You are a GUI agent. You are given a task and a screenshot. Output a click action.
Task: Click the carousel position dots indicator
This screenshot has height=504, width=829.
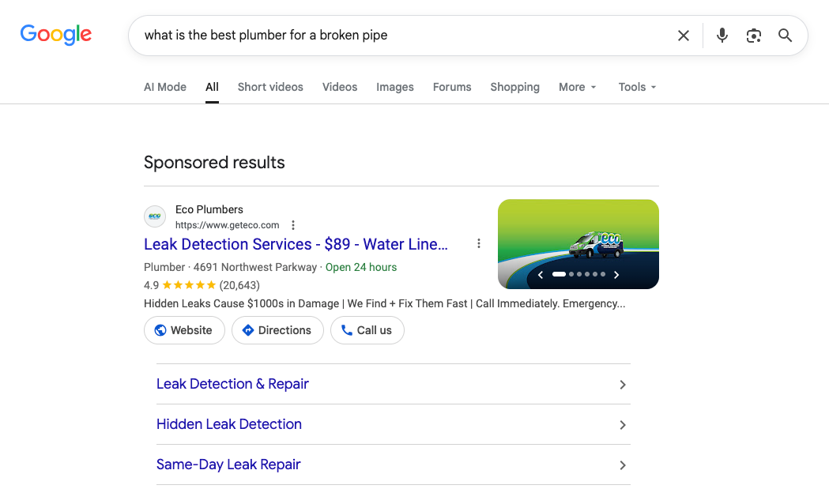click(578, 274)
